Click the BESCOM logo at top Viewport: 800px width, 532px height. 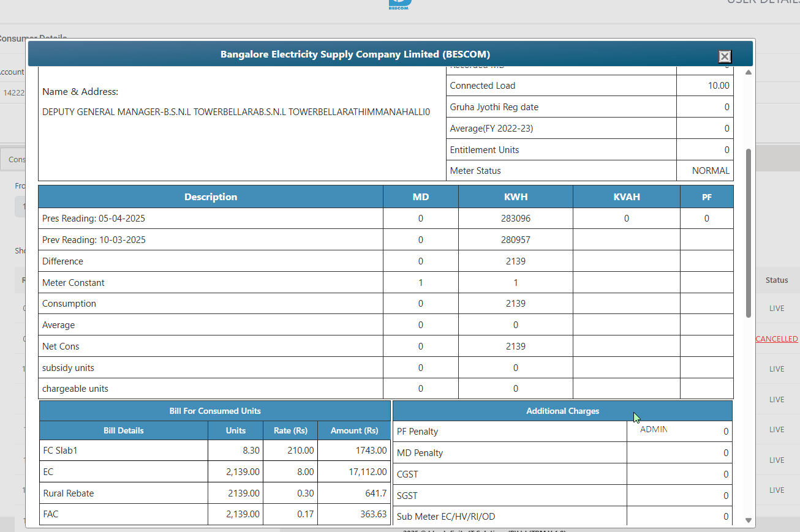point(400,5)
